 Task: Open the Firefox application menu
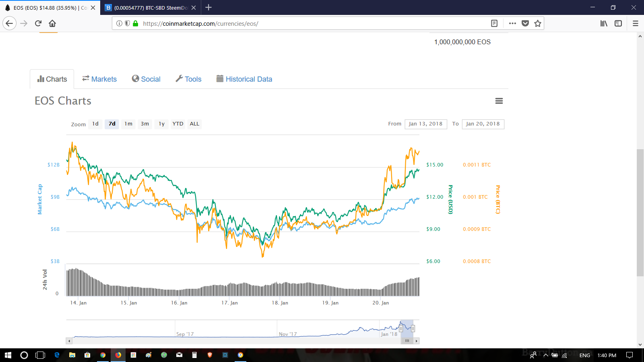point(636,23)
